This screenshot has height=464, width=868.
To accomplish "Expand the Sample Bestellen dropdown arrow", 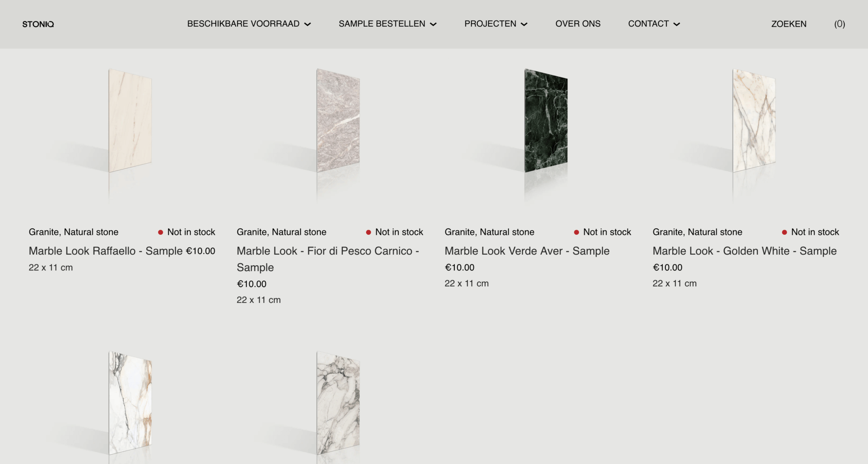I will click(x=433, y=24).
